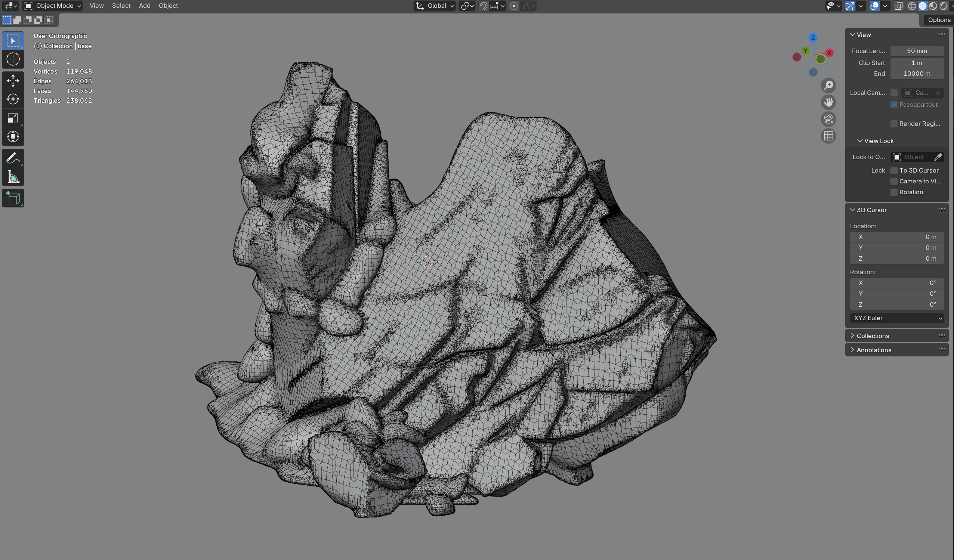Select the Rotate tool

click(13, 99)
